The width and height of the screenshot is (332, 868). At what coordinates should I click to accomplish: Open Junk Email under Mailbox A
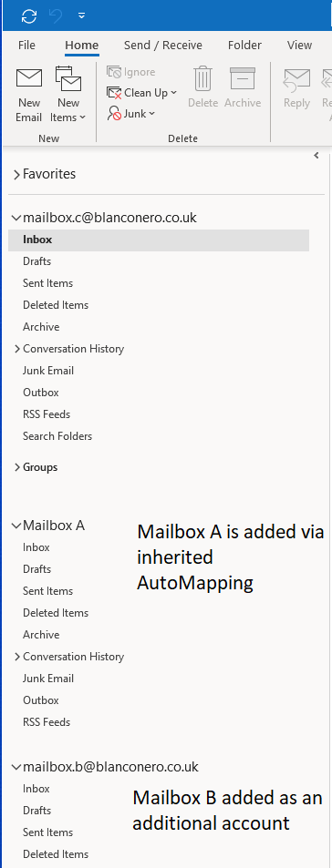tap(48, 679)
